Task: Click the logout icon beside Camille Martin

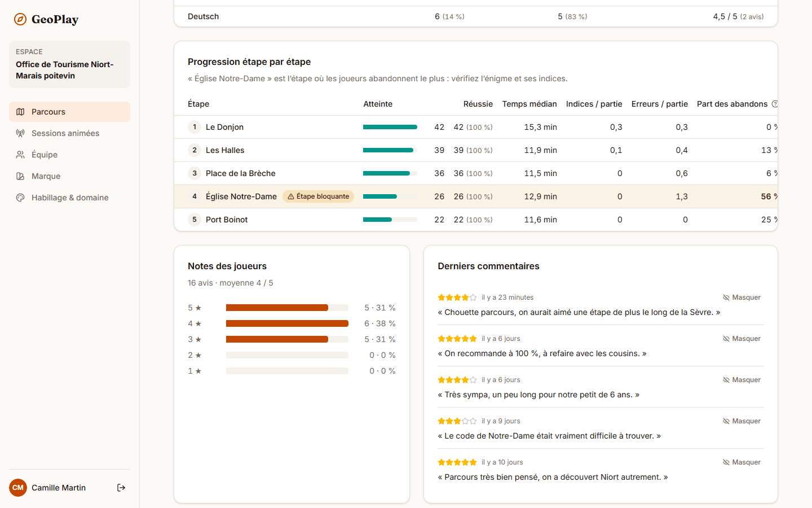Action: pyautogui.click(x=121, y=488)
